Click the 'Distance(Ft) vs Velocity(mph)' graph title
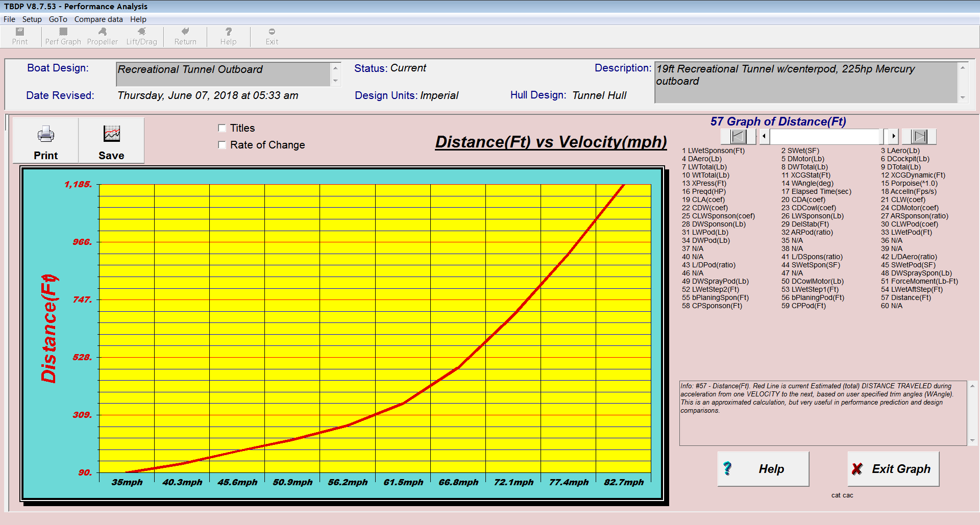The image size is (980, 525). click(x=551, y=142)
